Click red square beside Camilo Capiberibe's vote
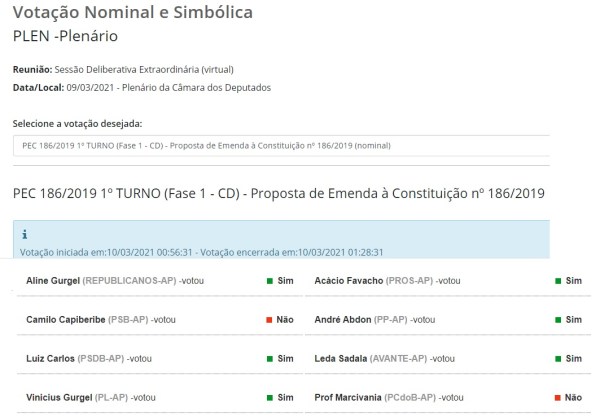600x417 pixels. pyautogui.click(x=269, y=320)
